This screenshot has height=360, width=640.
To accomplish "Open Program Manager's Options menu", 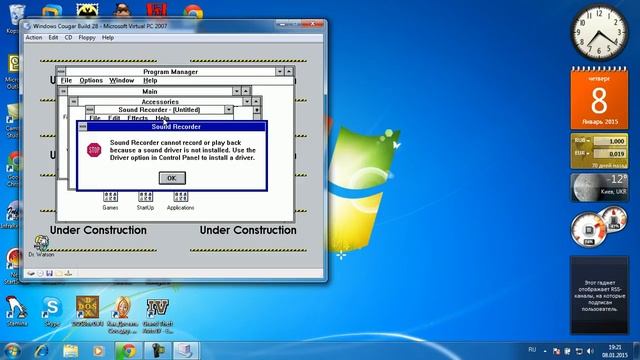I will [91, 80].
